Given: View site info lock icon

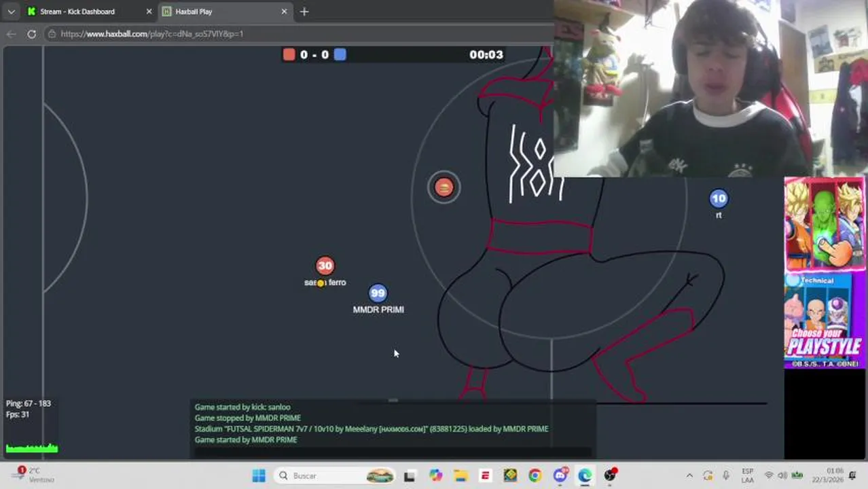Looking at the screenshot, I should pyautogui.click(x=52, y=33).
